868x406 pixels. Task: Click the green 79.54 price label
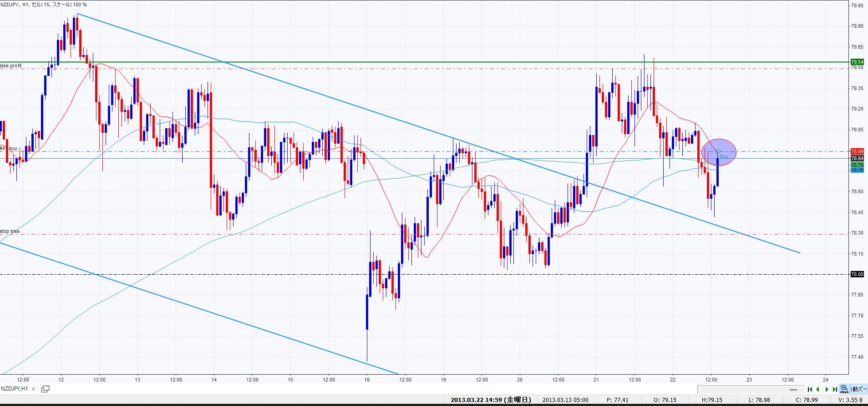click(x=857, y=62)
